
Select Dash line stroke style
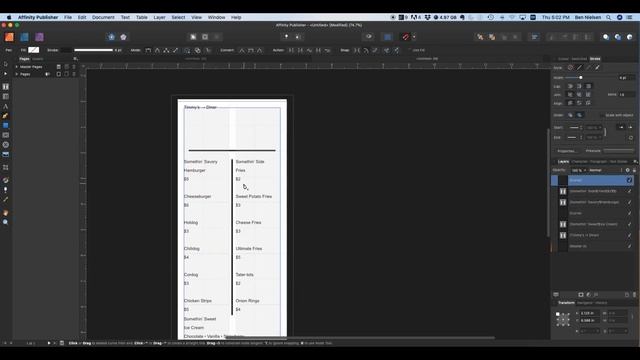588,67
